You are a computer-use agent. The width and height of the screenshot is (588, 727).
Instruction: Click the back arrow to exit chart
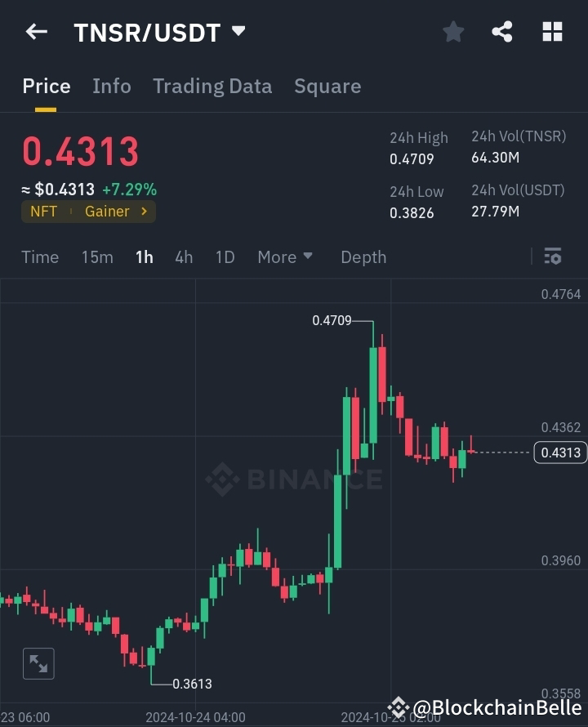pos(36,32)
